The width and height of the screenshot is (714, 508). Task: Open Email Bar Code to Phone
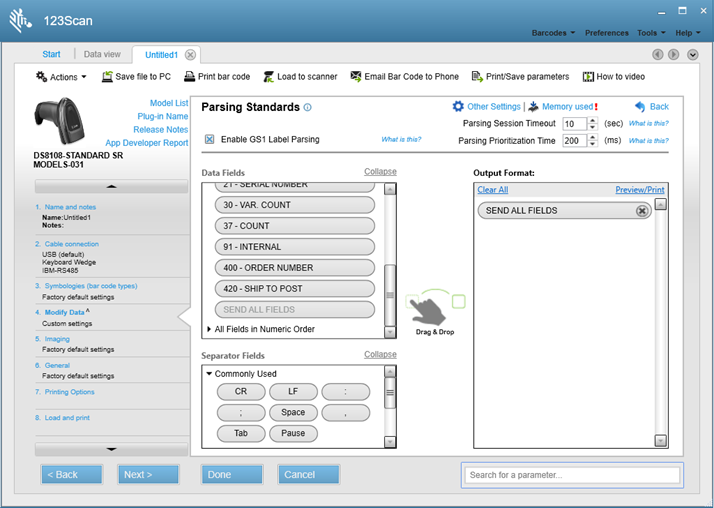click(357, 77)
